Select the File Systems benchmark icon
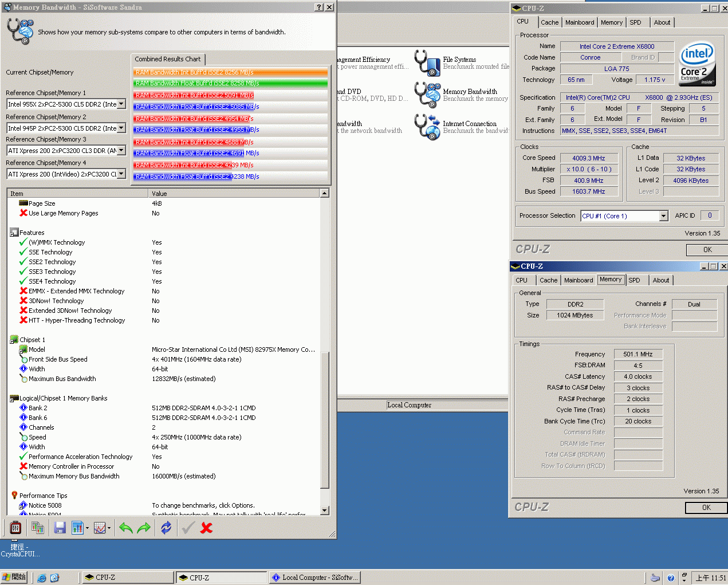Viewport: 728px width, 585px height. pyautogui.click(x=427, y=62)
